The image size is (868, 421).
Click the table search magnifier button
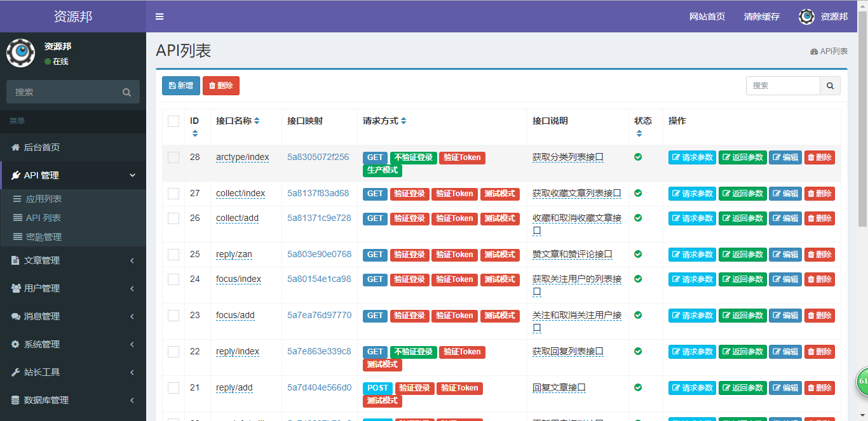pyautogui.click(x=830, y=86)
